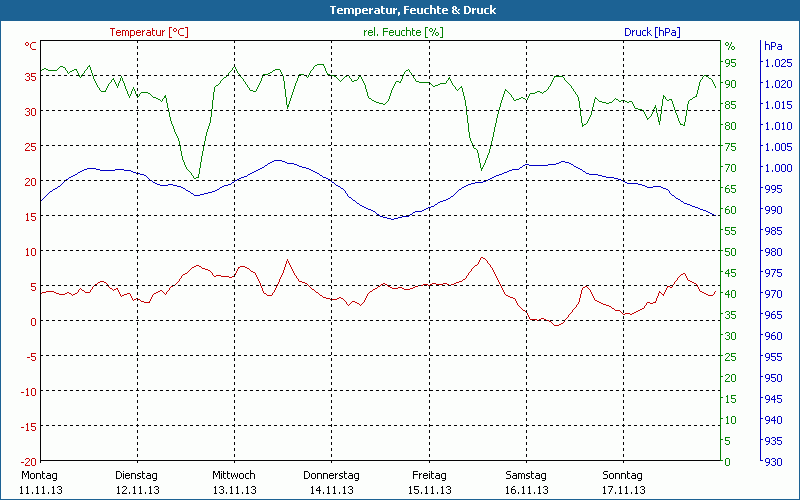The width and height of the screenshot is (800, 500).
Task: Select the 'Druck [hPa]' legend label
Action: [652, 32]
